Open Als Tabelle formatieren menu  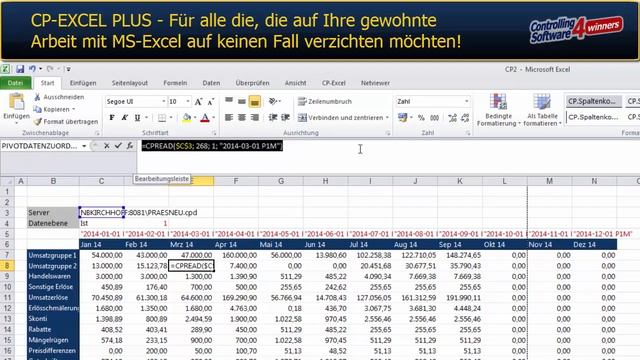(542, 110)
